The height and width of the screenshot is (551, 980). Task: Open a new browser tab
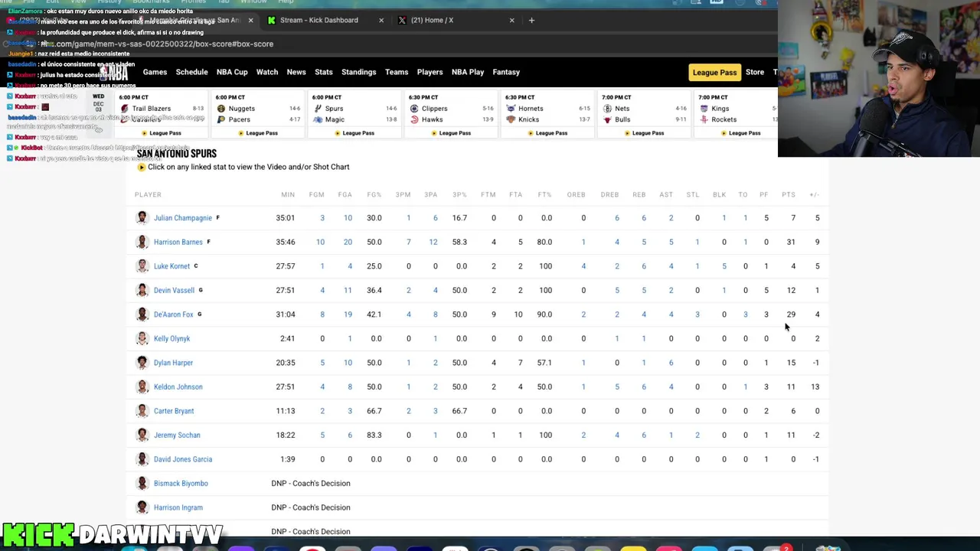531,20
